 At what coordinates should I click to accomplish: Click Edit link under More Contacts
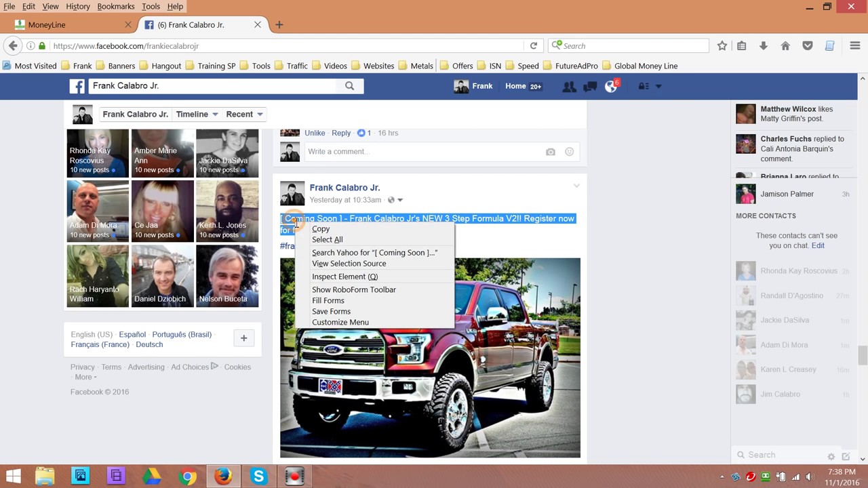click(x=818, y=245)
